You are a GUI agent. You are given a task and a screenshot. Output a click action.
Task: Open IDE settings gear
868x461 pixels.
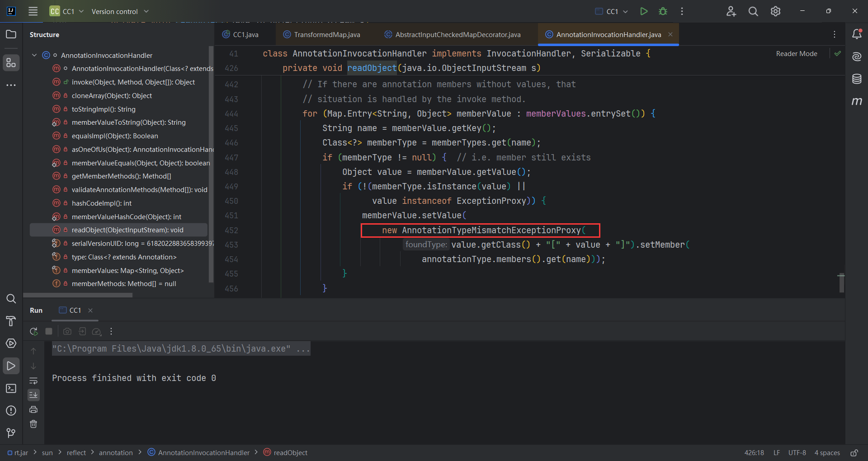pyautogui.click(x=775, y=11)
